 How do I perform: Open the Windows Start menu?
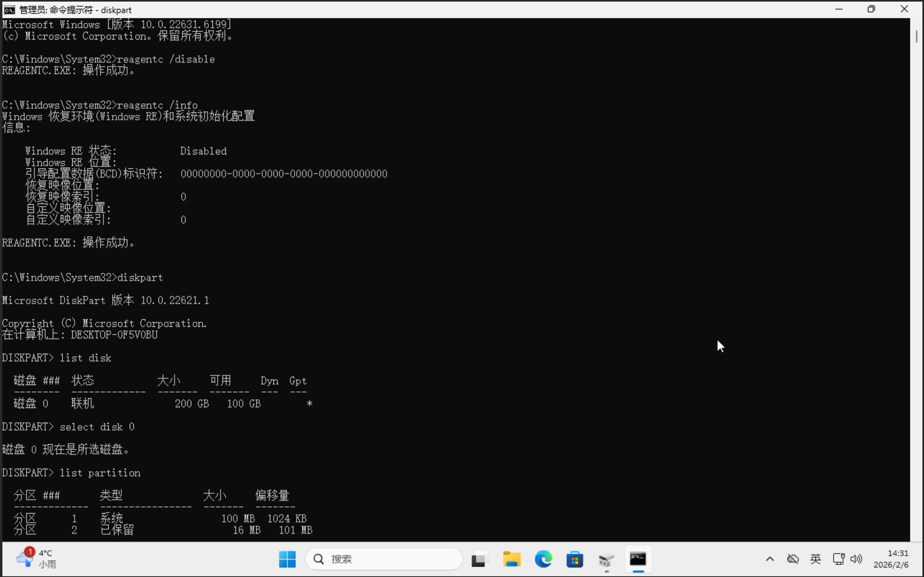(x=287, y=559)
